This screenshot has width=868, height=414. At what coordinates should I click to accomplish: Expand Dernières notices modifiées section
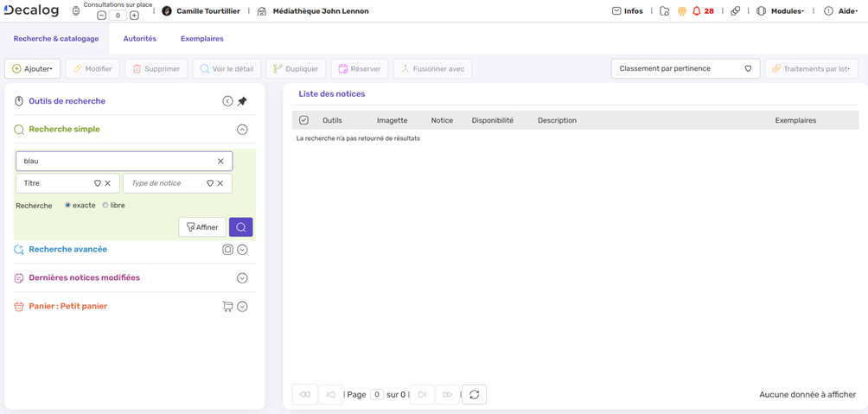tap(242, 278)
